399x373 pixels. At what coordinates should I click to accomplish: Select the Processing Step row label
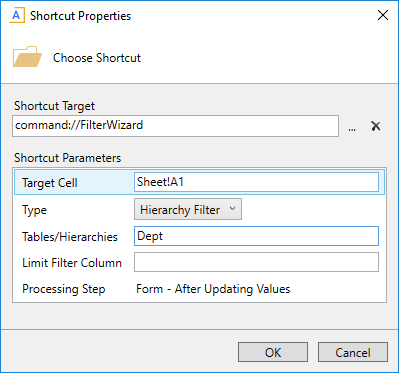point(64,289)
